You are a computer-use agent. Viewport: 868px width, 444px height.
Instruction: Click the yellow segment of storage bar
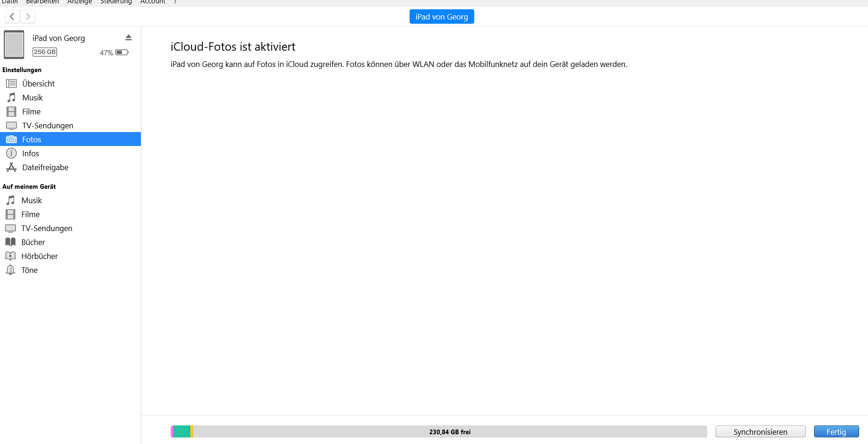click(192, 431)
